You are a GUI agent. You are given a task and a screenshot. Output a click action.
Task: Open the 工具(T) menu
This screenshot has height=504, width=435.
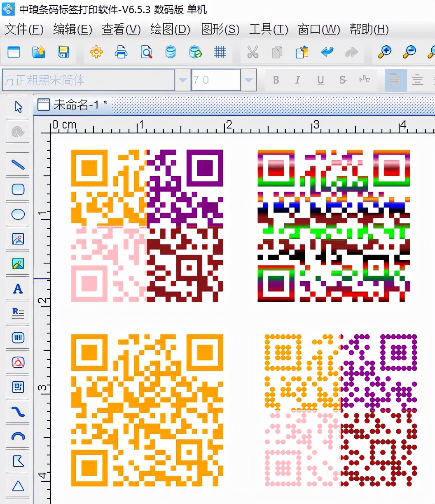pos(269,29)
